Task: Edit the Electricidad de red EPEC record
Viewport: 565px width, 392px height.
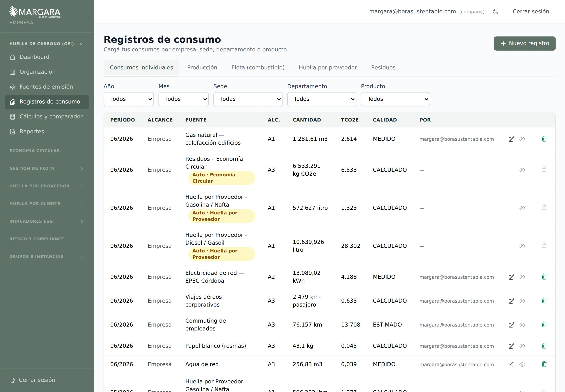Action: [511, 277]
